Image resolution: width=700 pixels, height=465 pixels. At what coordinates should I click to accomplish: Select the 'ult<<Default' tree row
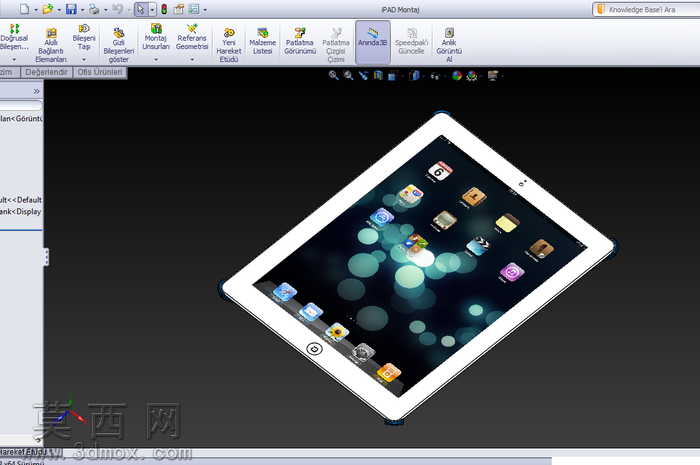21,200
